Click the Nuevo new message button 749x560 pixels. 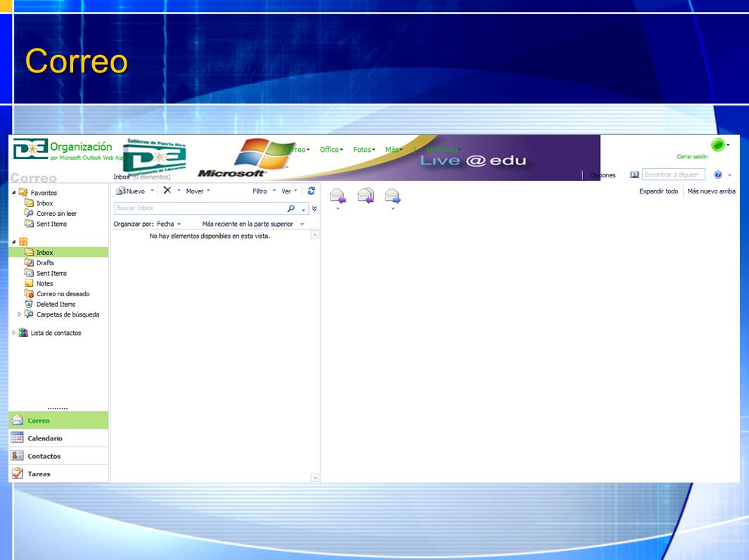coord(130,191)
